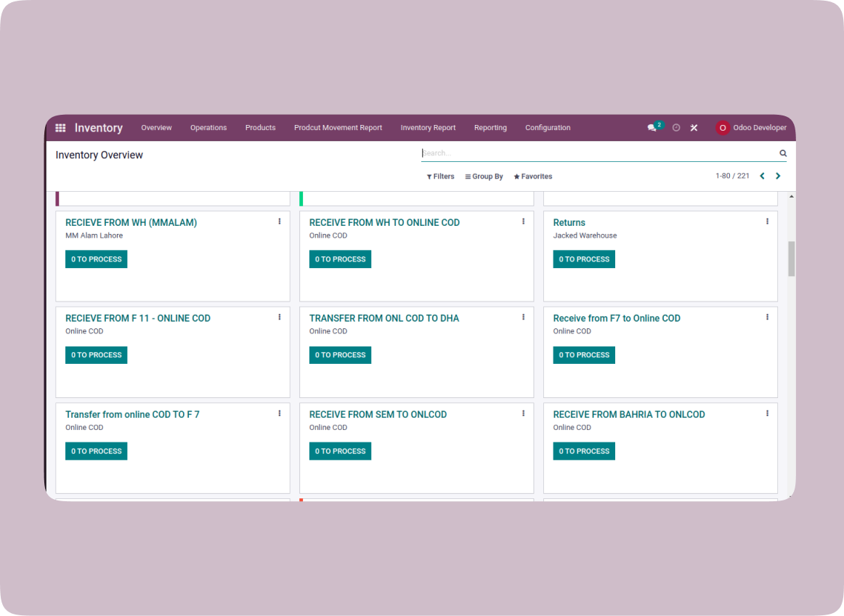Screen dimensions: 844x616
Task: Click the debug tools icon
Action: pos(694,128)
